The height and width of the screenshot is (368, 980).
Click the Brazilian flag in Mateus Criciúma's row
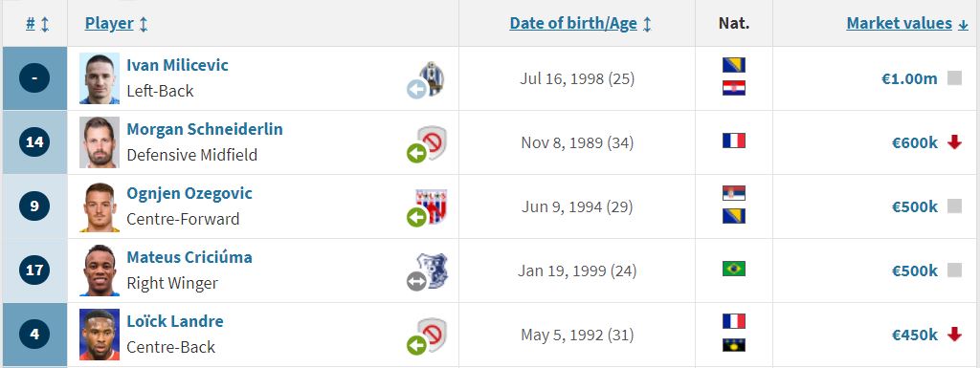pyautogui.click(x=734, y=269)
